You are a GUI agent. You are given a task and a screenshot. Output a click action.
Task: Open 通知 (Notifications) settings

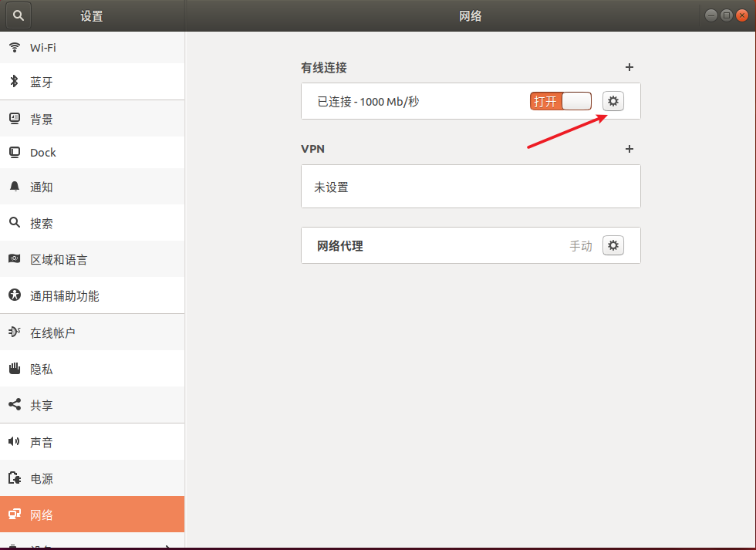pos(17,186)
